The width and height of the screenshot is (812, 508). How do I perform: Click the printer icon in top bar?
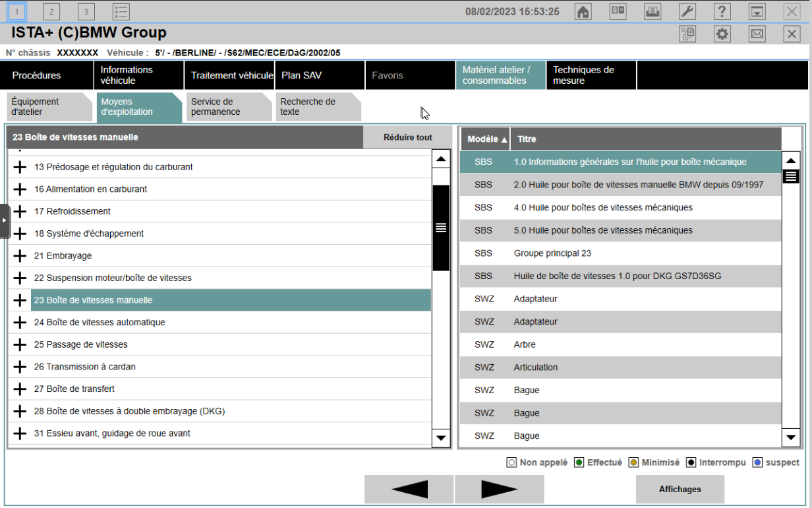(652, 11)
